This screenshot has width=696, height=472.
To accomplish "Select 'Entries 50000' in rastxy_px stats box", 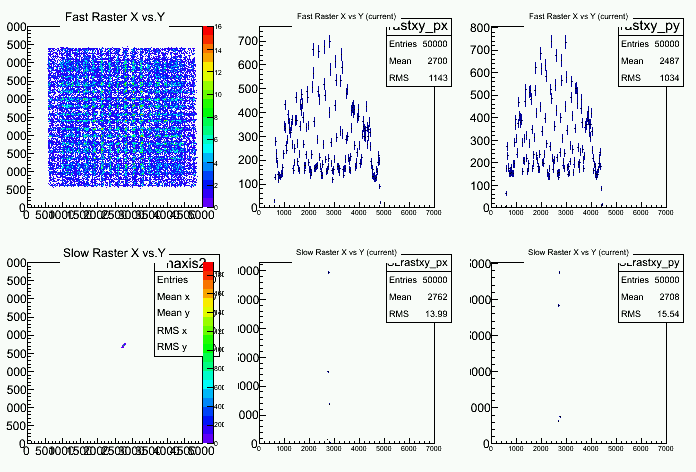I will click(419, 44).
